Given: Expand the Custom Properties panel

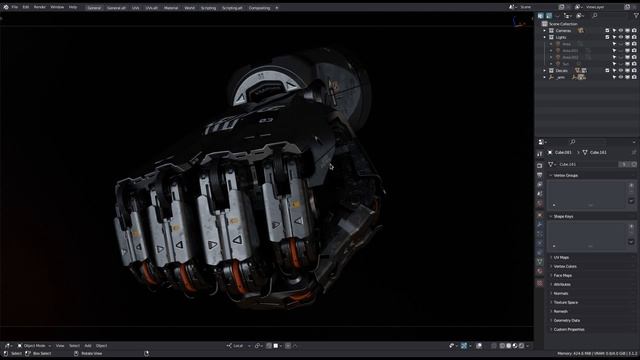Looking at the screenshot, I should [x=569, y=329].
